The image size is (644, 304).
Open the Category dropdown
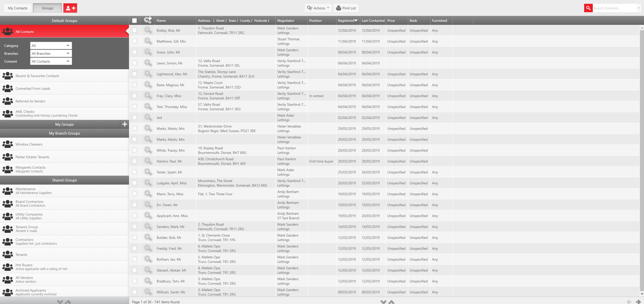point(51,46)
